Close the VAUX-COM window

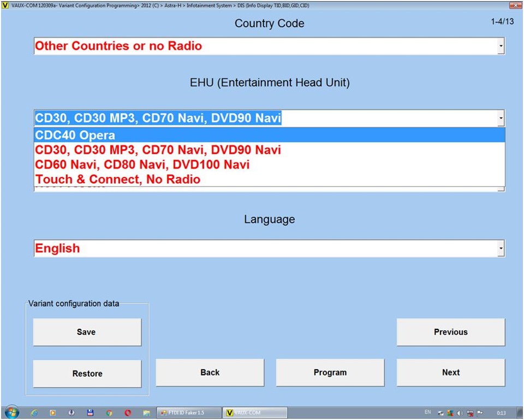click(516, 5)
